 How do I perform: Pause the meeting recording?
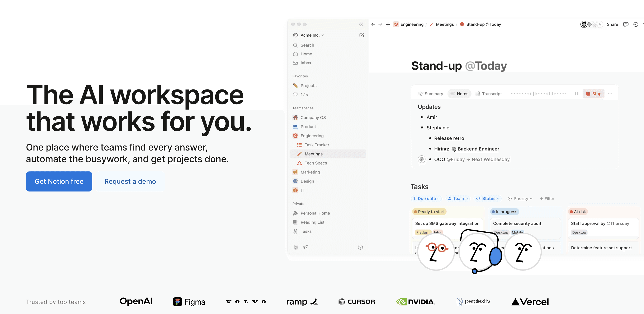coord(576,94)
